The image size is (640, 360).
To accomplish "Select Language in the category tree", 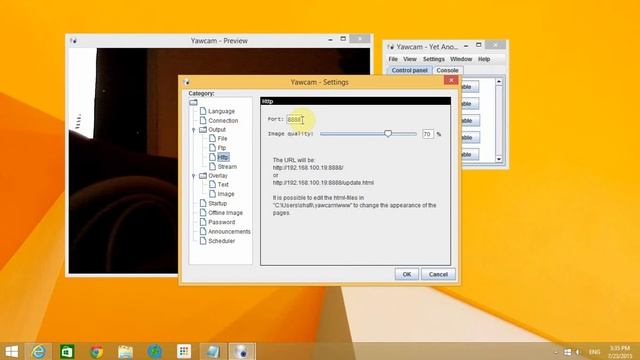I will coord(221,111).
